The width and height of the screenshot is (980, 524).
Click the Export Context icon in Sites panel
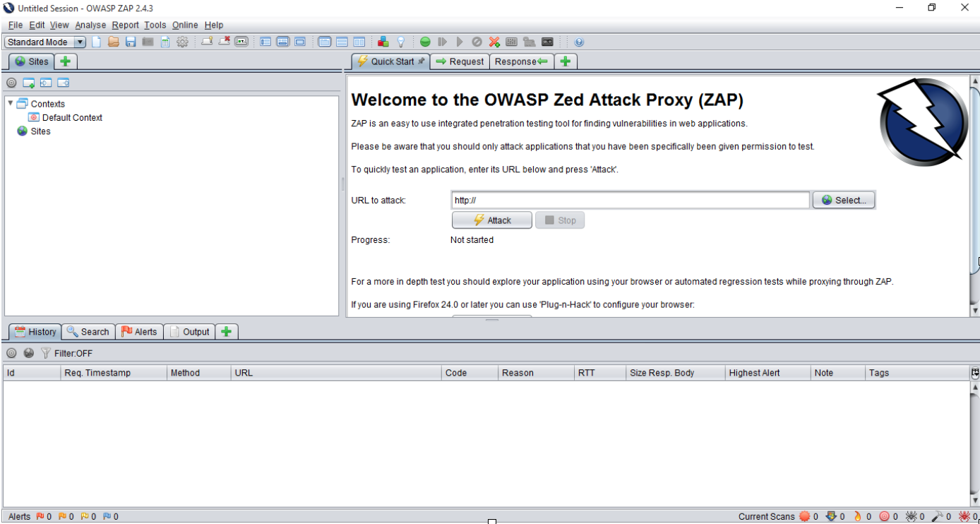[63, 83]
